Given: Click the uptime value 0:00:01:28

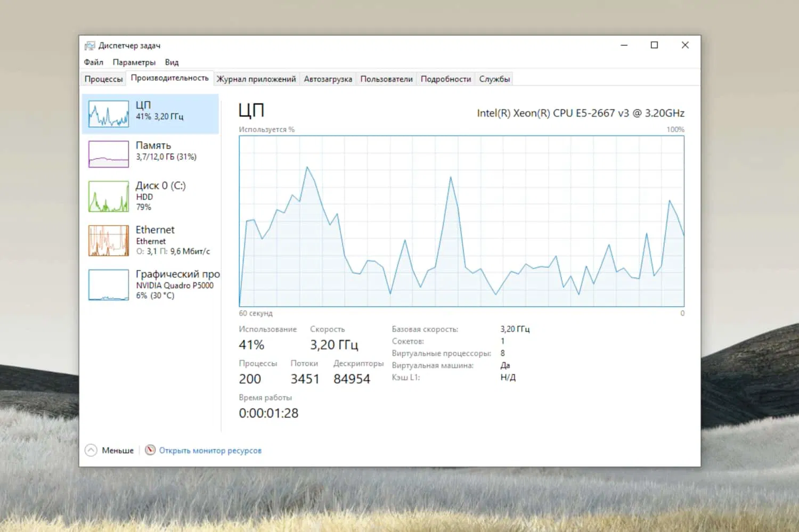Looking at the screenshot, I should (x=268, y=413).
